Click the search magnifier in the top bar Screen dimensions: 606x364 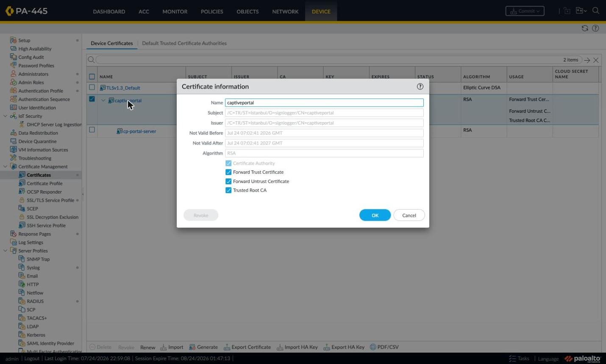[x=596, y=11]
